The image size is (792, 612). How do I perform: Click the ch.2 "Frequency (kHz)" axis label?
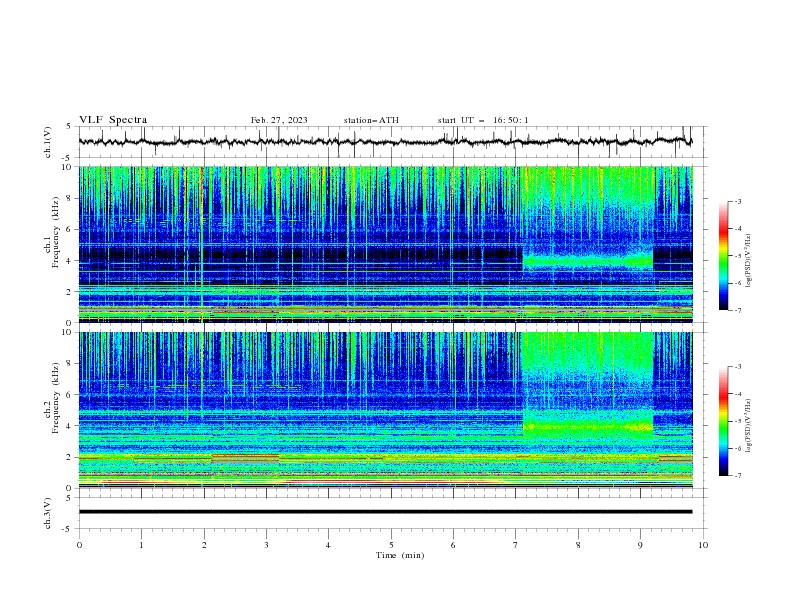pos(56,398)
